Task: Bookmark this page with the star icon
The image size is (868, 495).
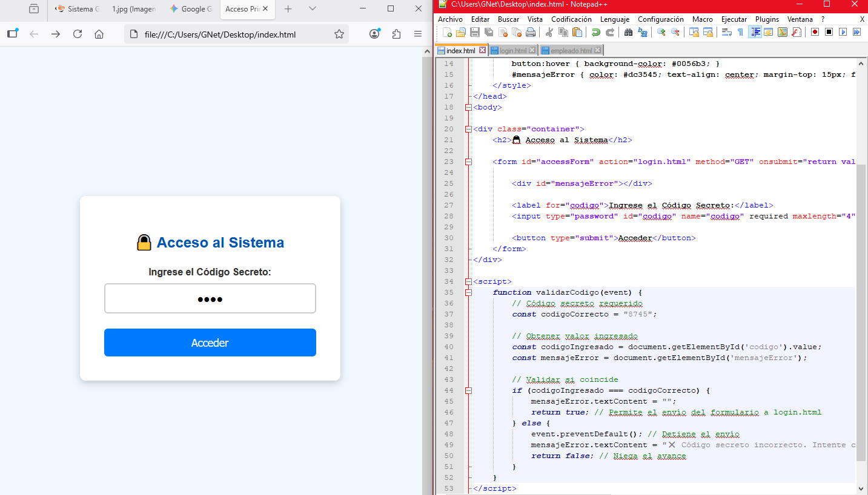Action: coord(339,34)
